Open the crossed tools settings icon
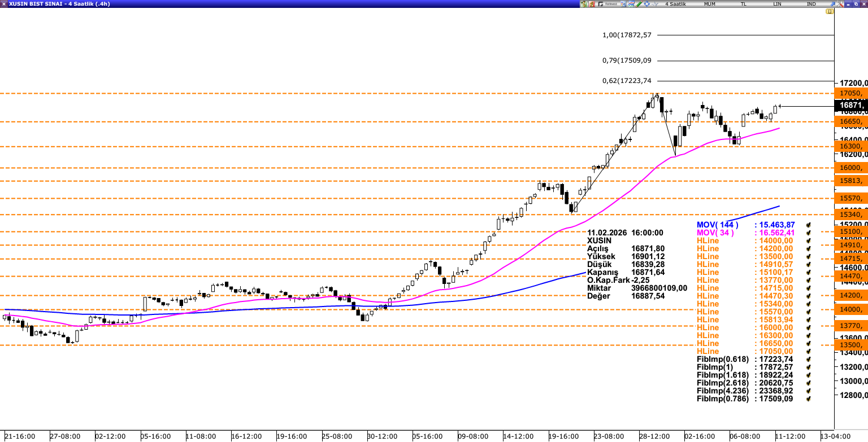The image size is (868, 442). coord(840,4)
